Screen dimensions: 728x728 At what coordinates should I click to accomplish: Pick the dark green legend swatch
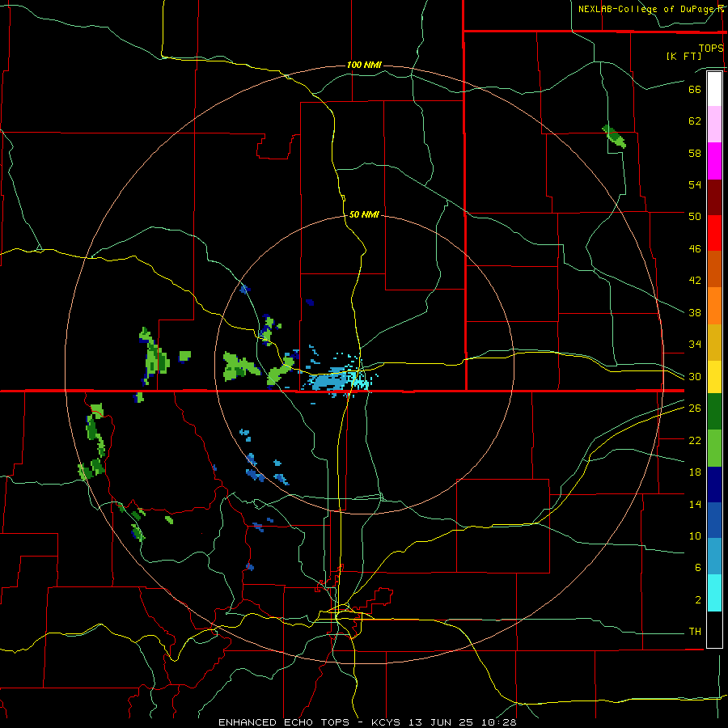(714, 412)
